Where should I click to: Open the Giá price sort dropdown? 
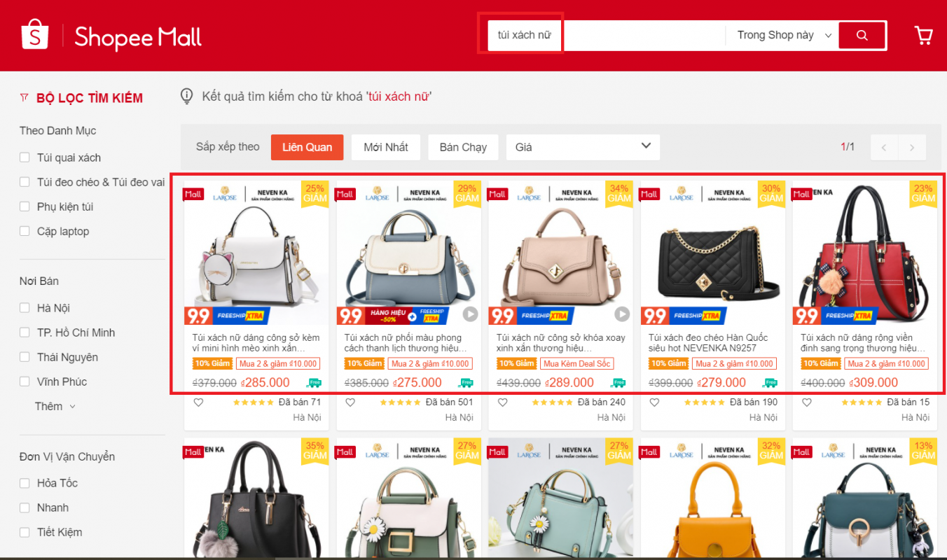coord(583,147)
